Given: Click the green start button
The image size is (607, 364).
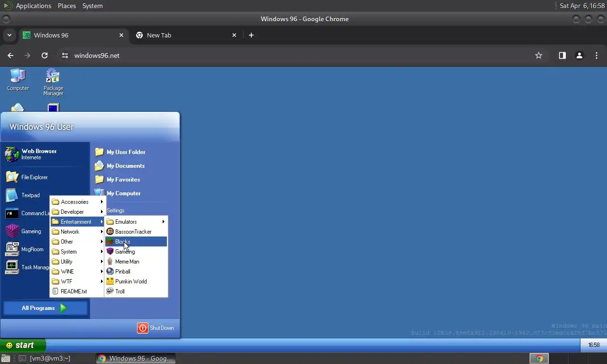Looking at the screenshot, I should pyautogui.click(x=23, y=345).
